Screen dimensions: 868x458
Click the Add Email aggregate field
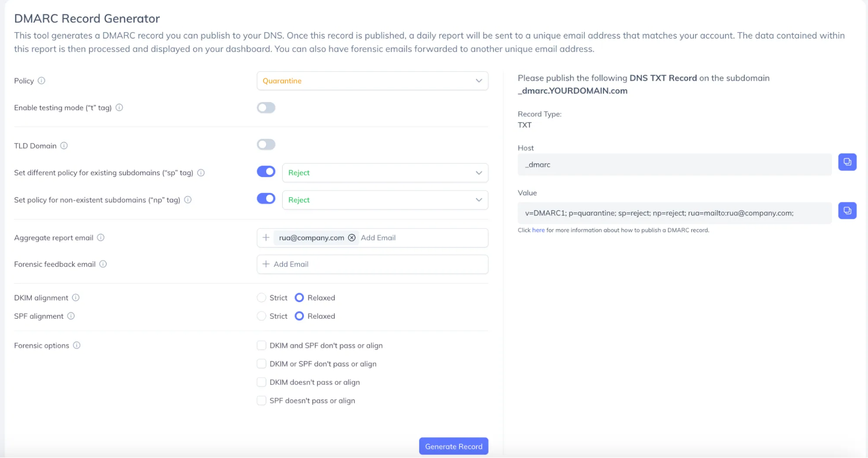coord(378,237)
